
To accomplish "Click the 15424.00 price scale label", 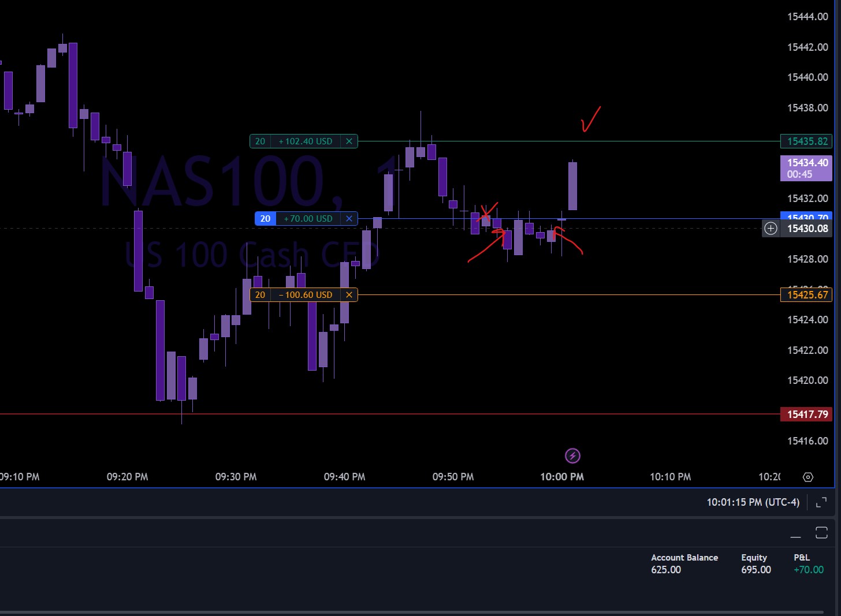I will pos(807,320).
